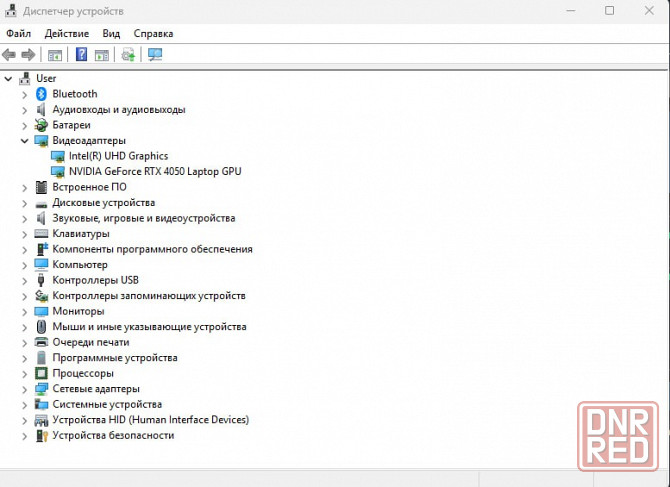The width and height of the screenshot is (670, 487).
Task: Expand the Сетевые адаптеры category
Action: (25, 389)
